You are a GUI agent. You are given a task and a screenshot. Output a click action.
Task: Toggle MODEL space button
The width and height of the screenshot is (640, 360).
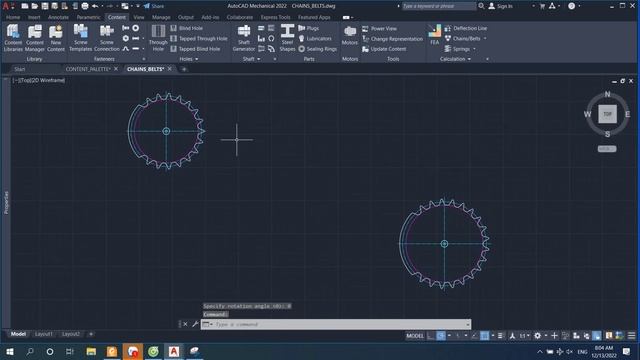click(x=415, y=336)
